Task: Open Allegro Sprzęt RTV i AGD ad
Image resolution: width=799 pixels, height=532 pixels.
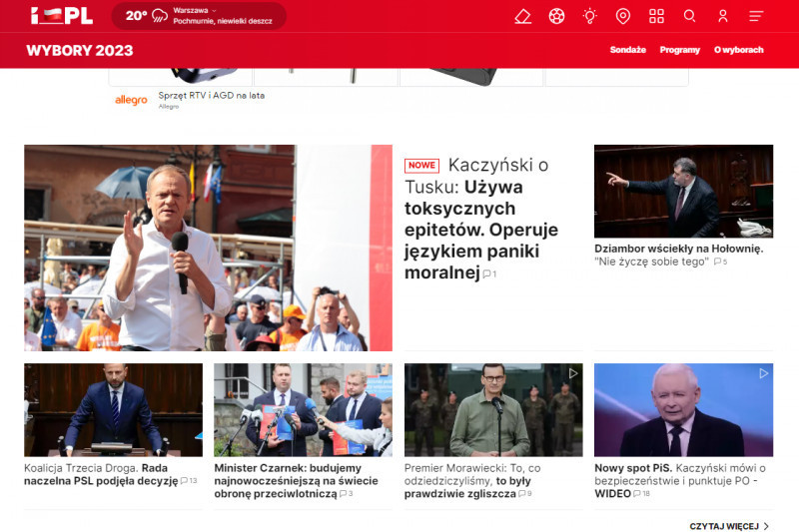Action: click(x=211, y=96)
